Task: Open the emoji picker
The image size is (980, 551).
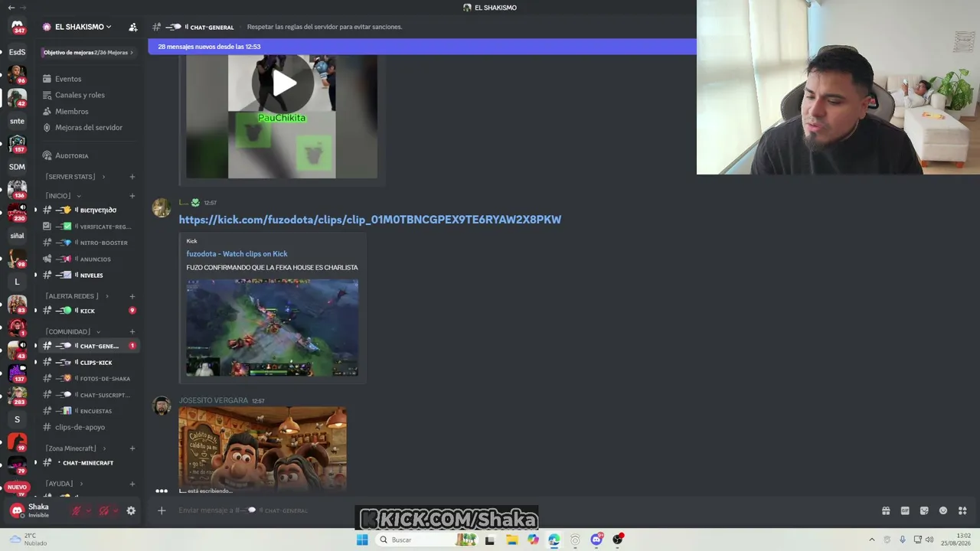Action: point(943,510)
